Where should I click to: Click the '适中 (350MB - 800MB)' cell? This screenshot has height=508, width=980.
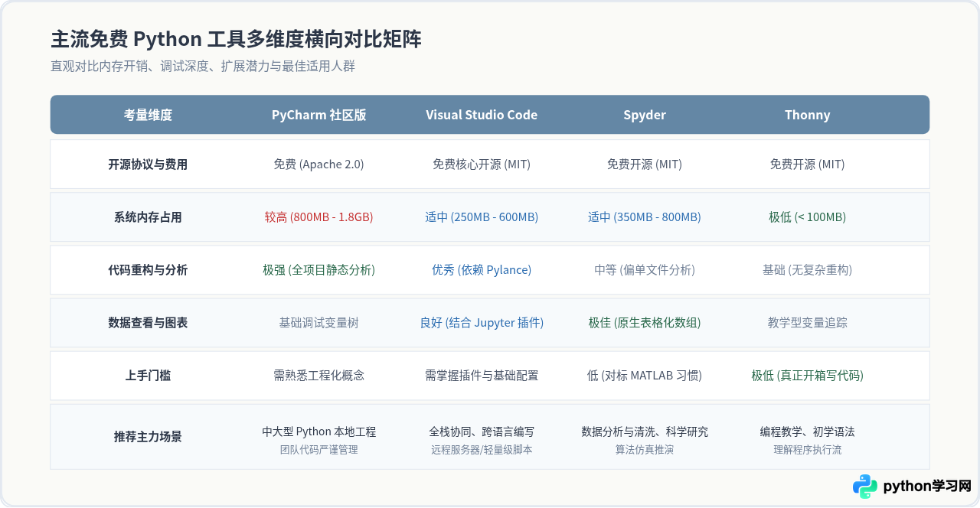pyautogui.click(x=645, y=217)
